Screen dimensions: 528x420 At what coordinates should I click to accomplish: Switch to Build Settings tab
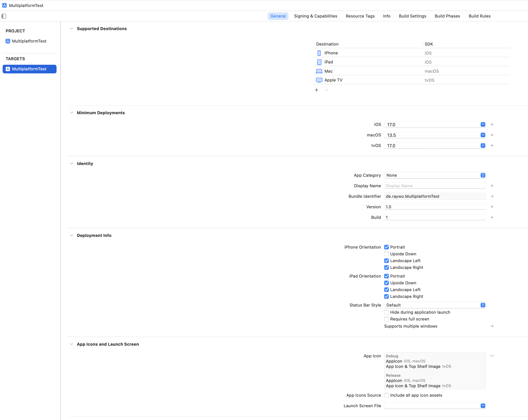412,16
